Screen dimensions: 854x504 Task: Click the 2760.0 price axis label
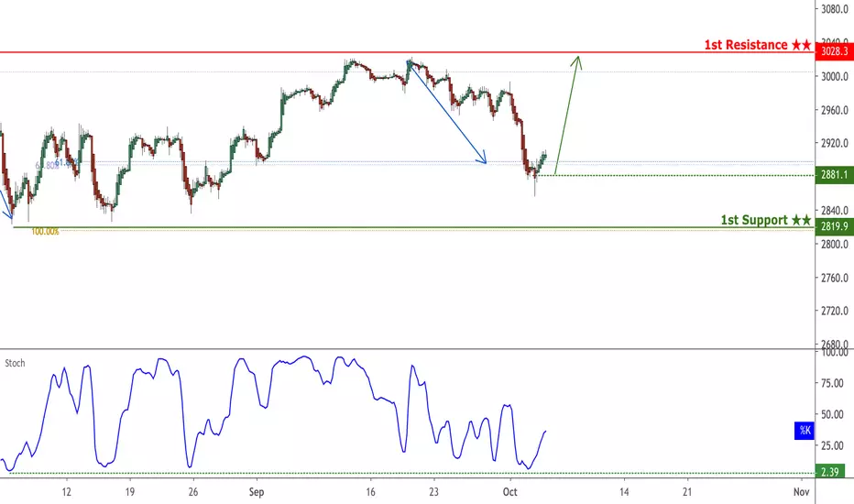(x=835, y=278)
